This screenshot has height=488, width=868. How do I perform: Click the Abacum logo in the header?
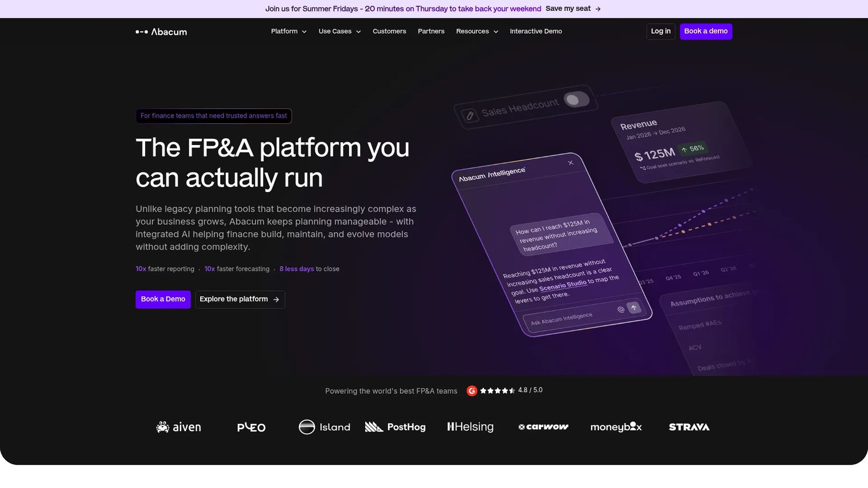click(161, 32)
